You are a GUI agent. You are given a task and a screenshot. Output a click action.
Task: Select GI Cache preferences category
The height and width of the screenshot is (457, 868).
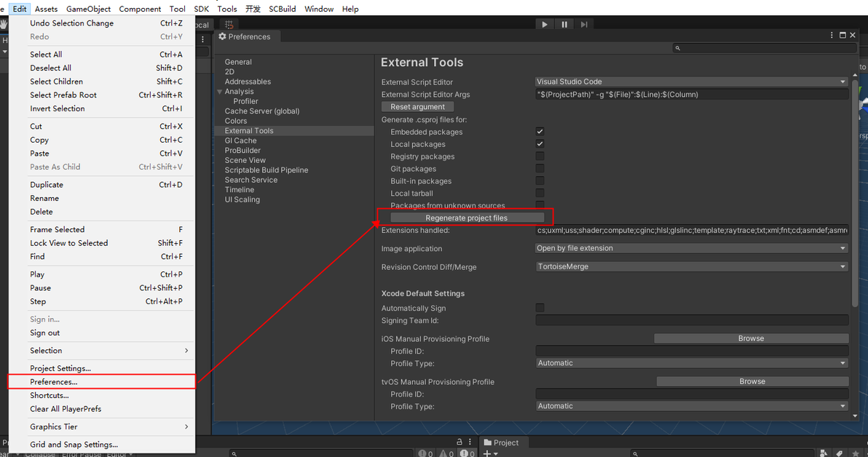pyautogui.click(x=240, y=140)
